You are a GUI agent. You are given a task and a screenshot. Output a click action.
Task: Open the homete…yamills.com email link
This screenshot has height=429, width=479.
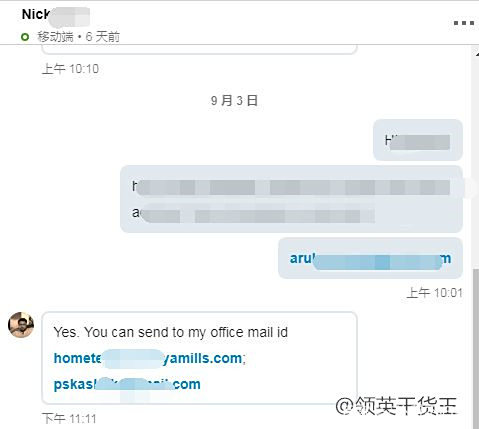click(x=148, y=358)
